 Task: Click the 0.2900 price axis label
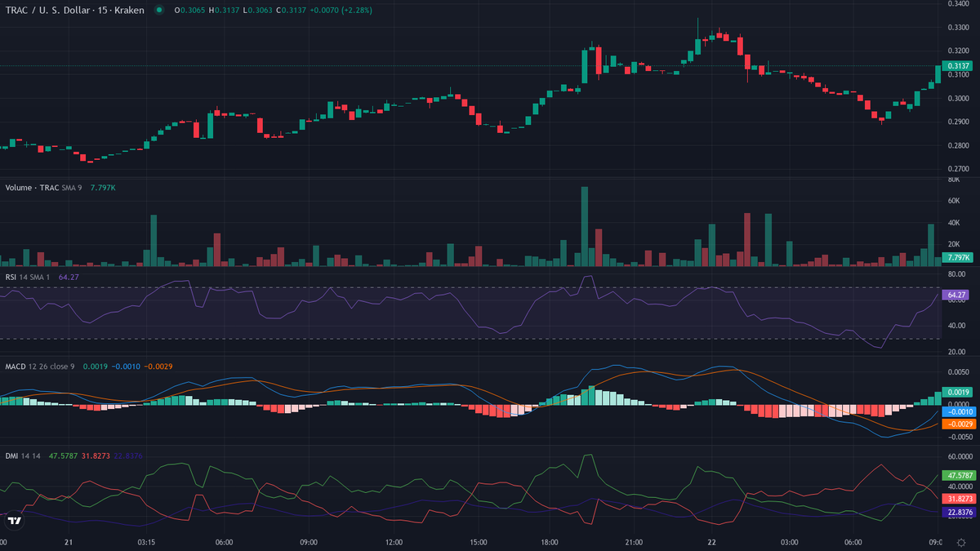coord(957,122)
